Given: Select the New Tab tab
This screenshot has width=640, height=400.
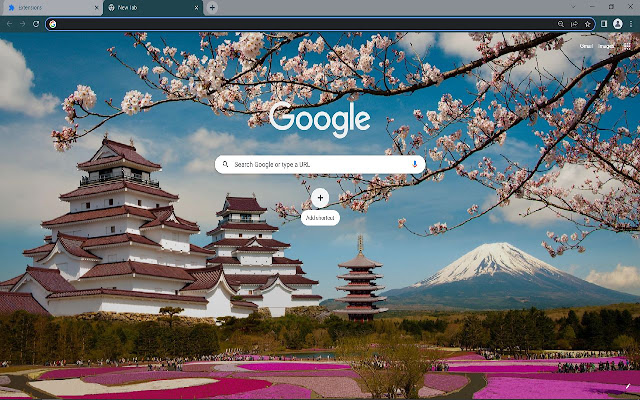Looking at the screenshot, I should [x=153, y=8].
